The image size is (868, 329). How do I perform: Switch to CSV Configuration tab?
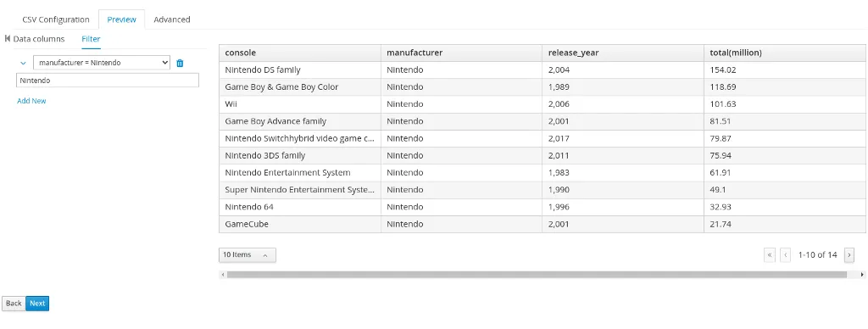point(56,20)
